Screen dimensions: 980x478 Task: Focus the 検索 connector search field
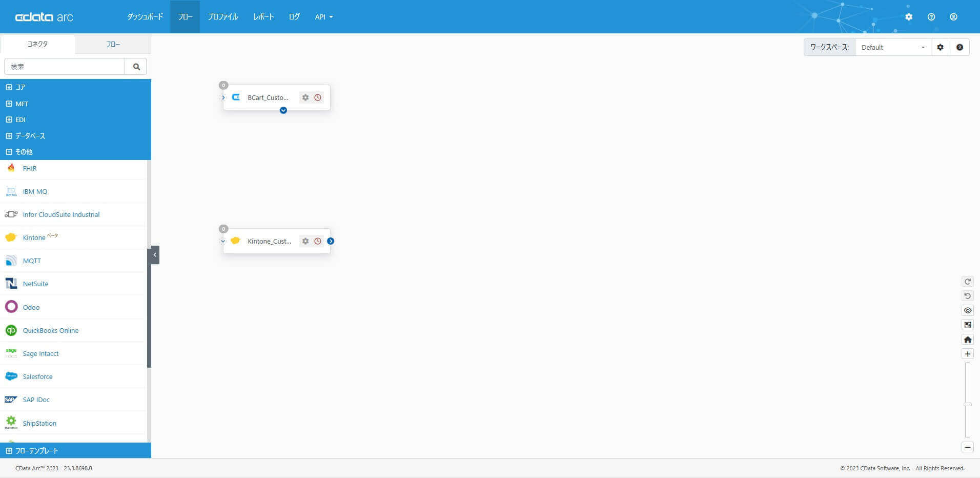pyautogui.click(x=65, y=67)
